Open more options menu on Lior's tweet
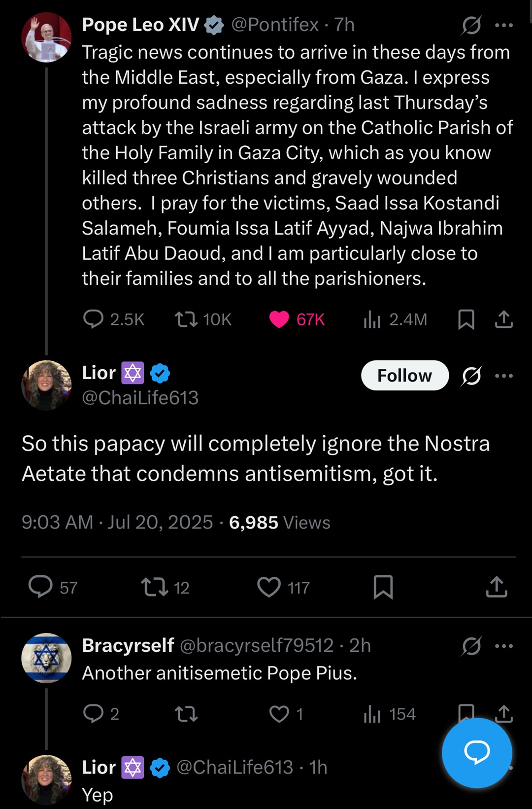This screenshot has height=809, width=532. 504,376
